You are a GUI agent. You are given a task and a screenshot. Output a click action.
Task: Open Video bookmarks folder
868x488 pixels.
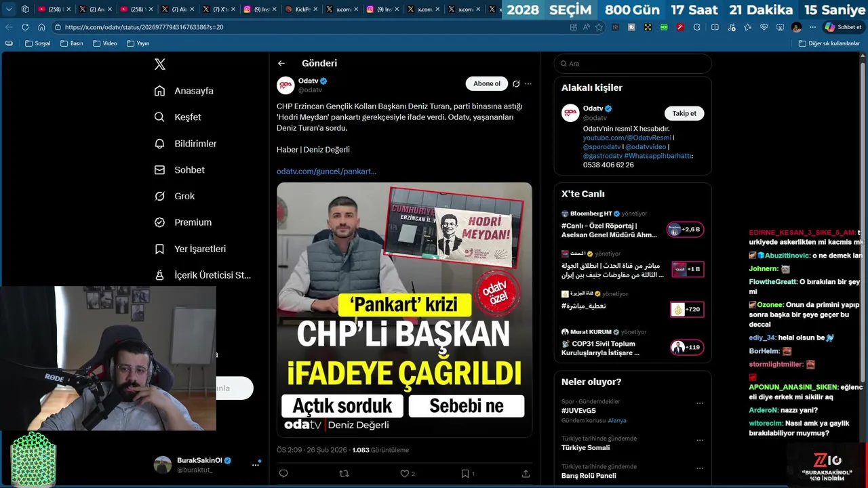[x=104, y=43]
